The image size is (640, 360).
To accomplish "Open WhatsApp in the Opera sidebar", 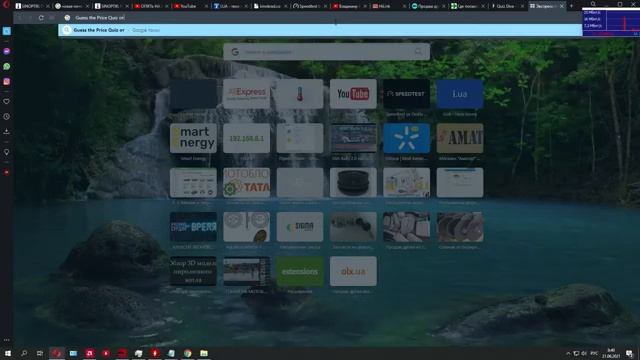I will (7, 66).
